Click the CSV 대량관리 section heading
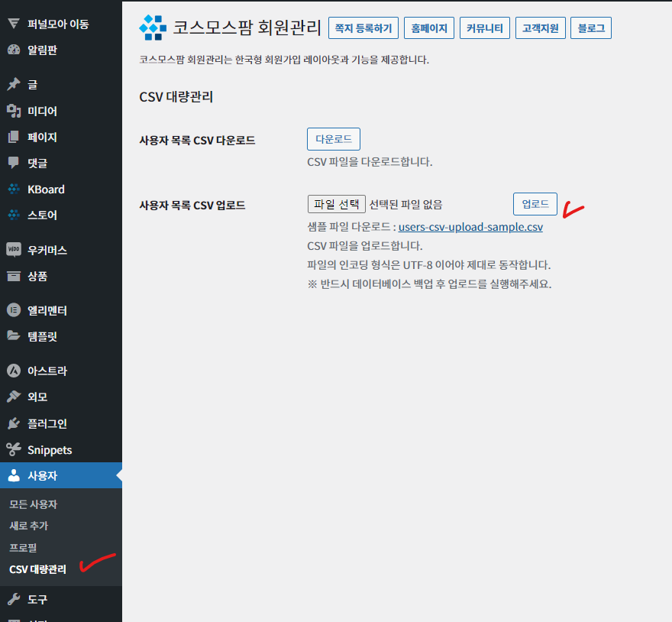This screenshot has width=672, height=622. pos(176,97)
